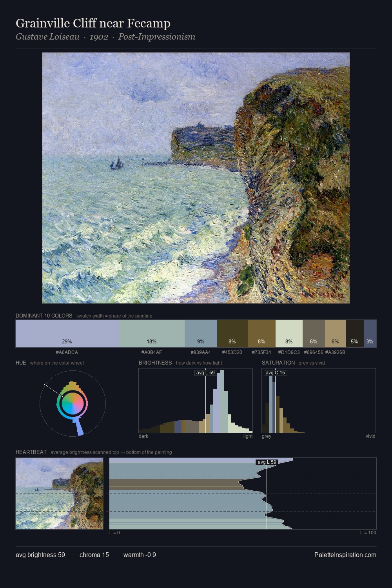Click the 'chroma 15' footer stat
This screenshot has height=588, width=392.
[94, 555]
